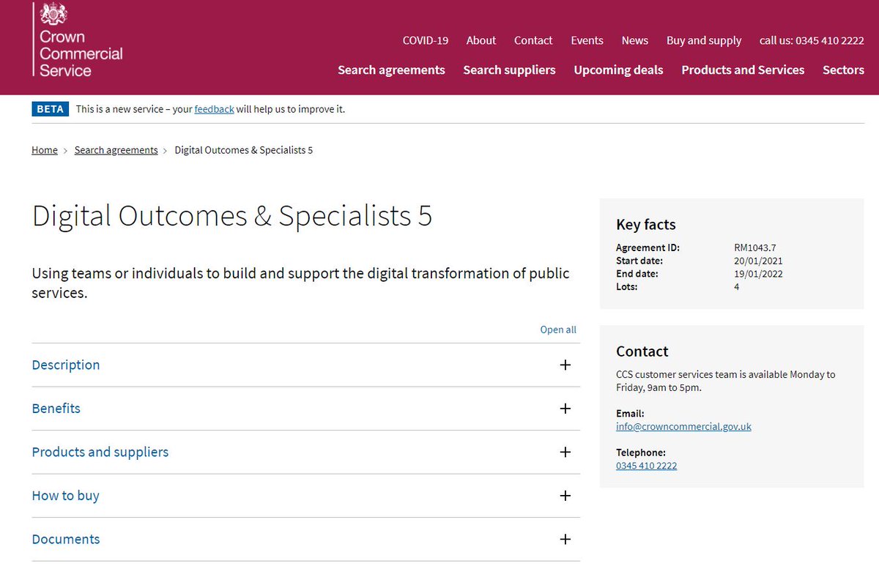879x588 pixels.
Task: Click the 0345 410 2222 telephone link in Contact
Action: coord(646,466)
